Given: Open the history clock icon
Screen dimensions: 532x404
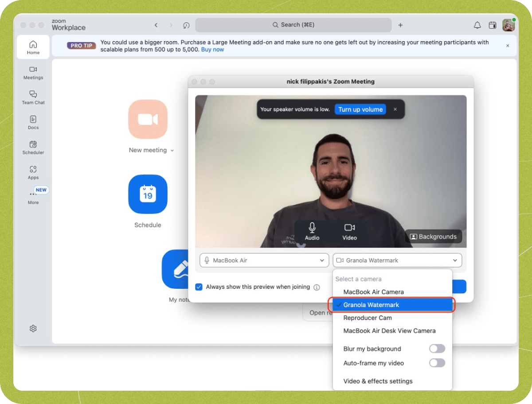Looking at the screenshot, I should [x=186, y=25].
